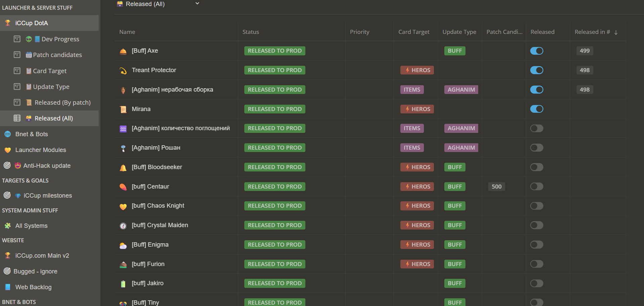Click the globe icon for Bnet & Bots

tap(8, 134)
